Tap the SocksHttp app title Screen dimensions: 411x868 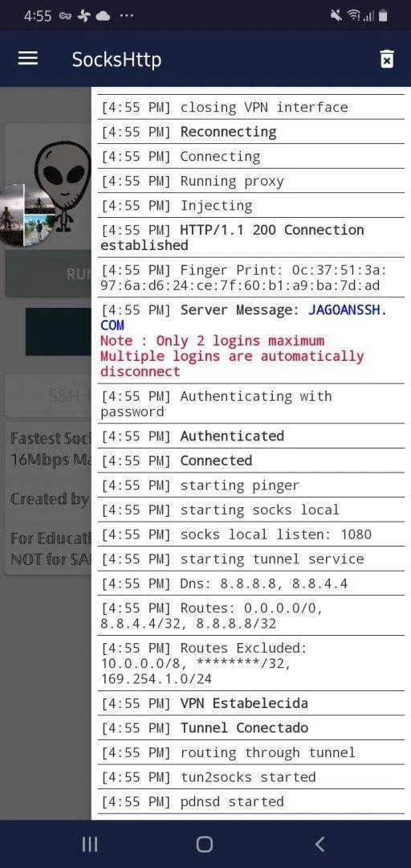click(x=116, y=59)
